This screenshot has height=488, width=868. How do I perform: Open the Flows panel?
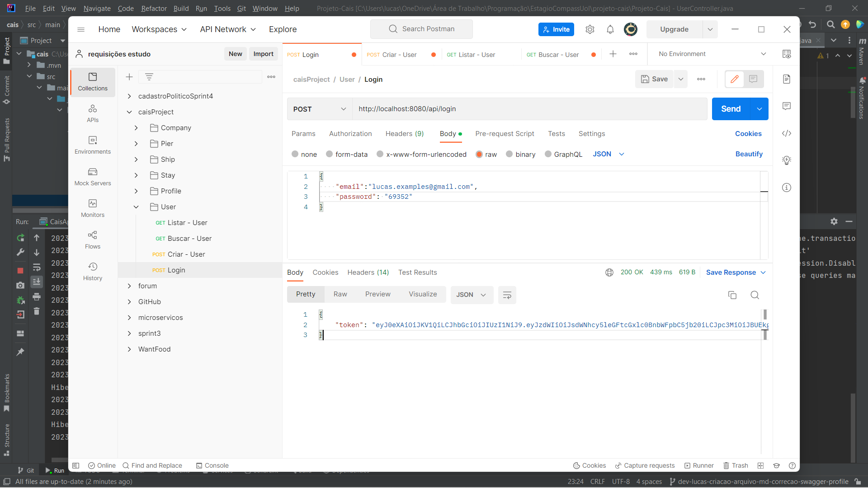point(92,239)
